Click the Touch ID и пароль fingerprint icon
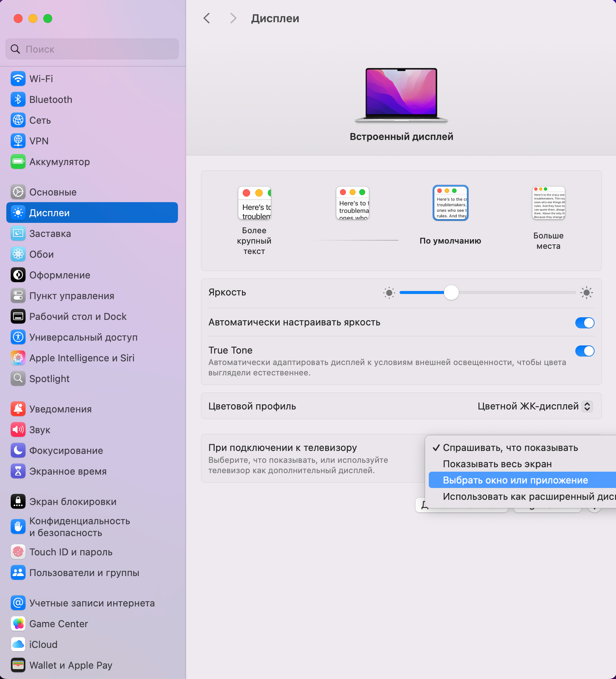 point(18,552)
